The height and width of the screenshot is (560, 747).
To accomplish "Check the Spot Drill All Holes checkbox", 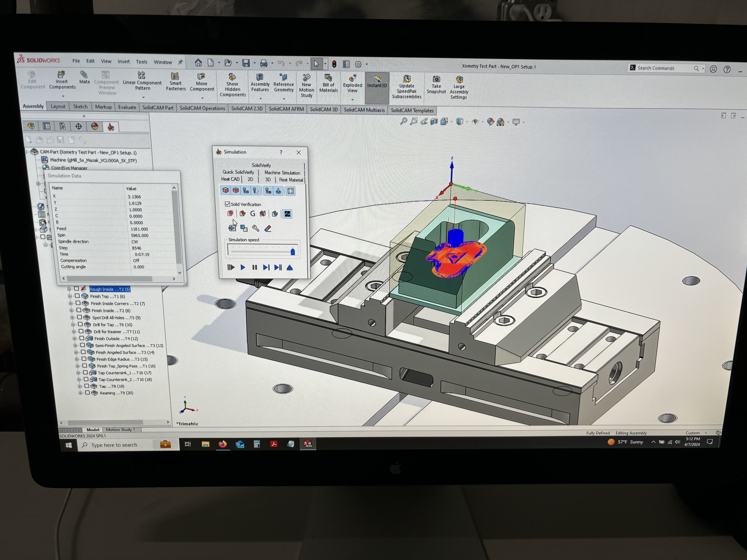I will (80, 317).
